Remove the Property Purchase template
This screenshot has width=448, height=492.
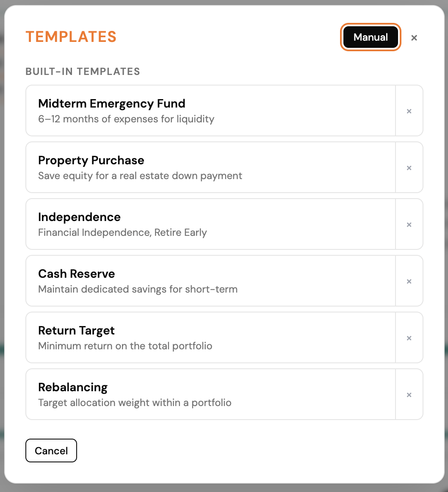pyautogui.click(x=409, y=168)
